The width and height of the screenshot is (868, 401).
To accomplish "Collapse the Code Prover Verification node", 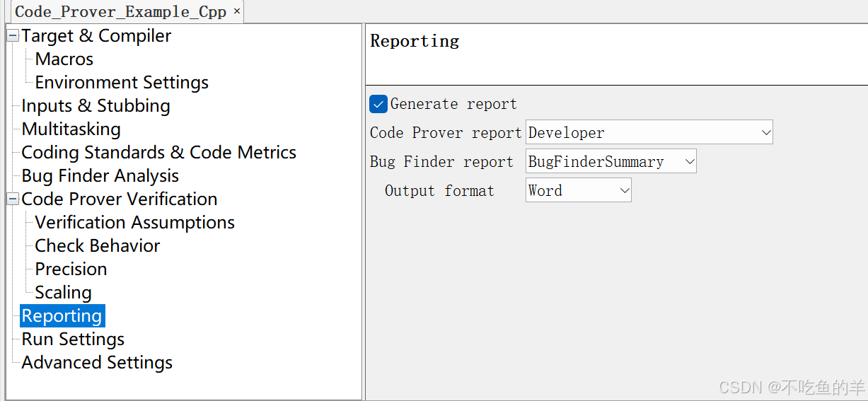I will click(13, 199).
